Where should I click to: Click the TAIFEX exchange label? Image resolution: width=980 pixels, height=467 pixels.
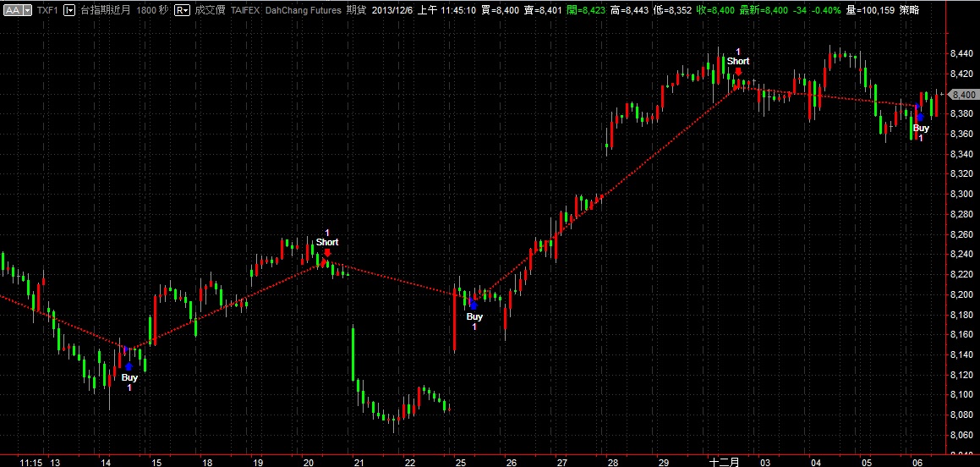pyautogui.click(x=244, y=10)
